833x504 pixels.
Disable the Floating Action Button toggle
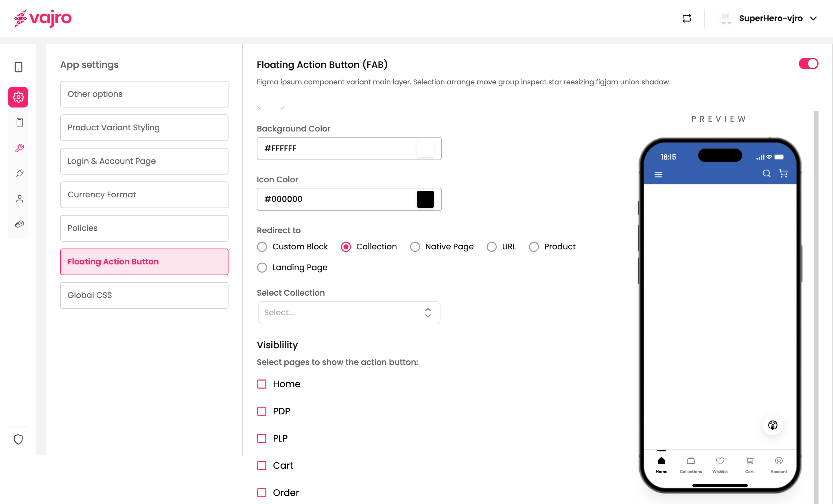coord(808,64)
